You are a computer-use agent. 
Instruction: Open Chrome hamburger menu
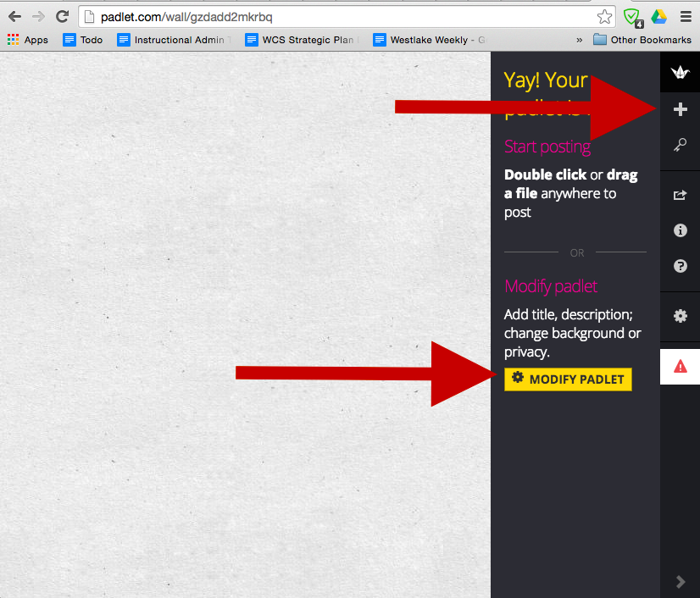pos(686,17)
